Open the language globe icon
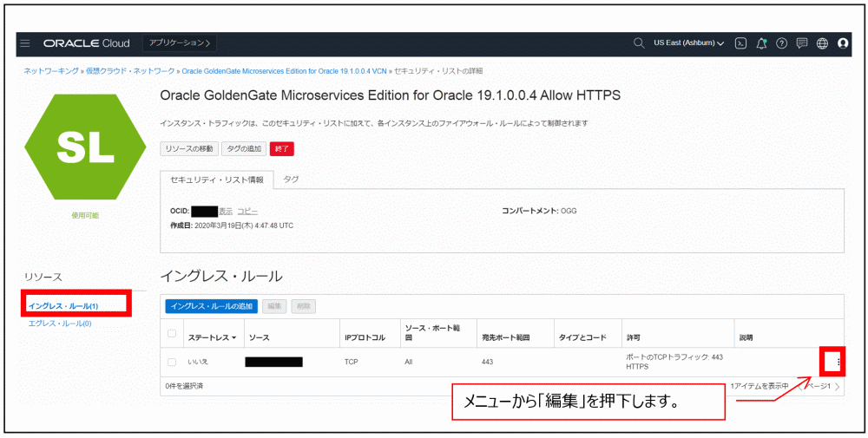The image size is (868, 438). [x=822, y=43]
